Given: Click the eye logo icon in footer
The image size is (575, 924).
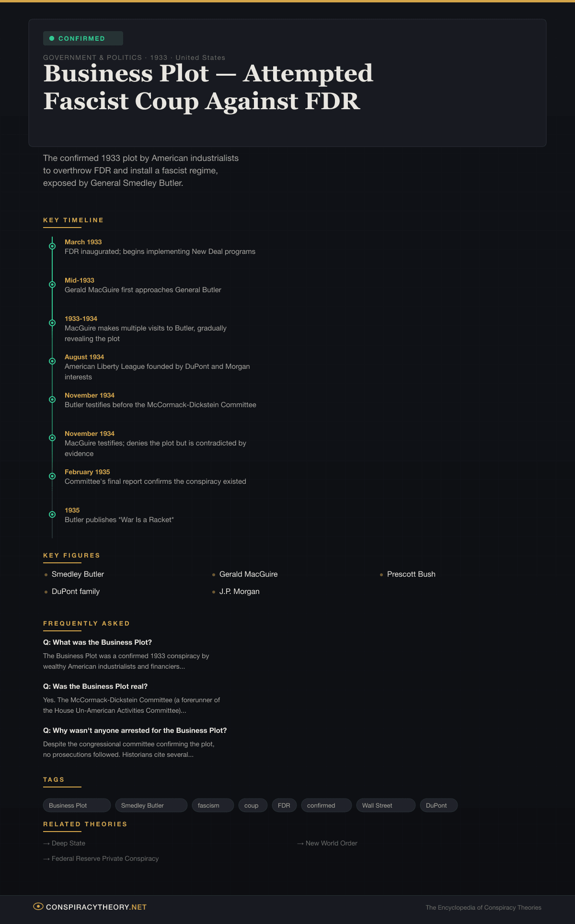Looking at the screenshot, I should pyautogui.click(x=38, y=906).
